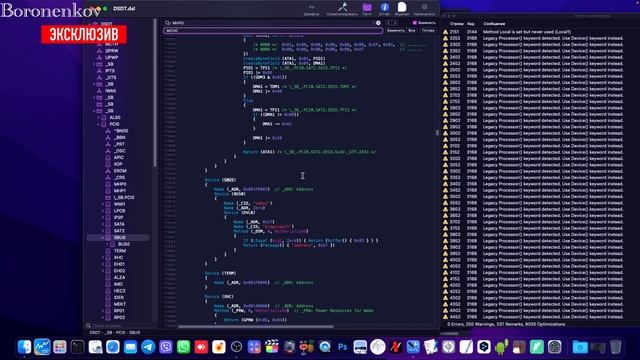Collapse the SBUS tree node

[x=103, y=237]
